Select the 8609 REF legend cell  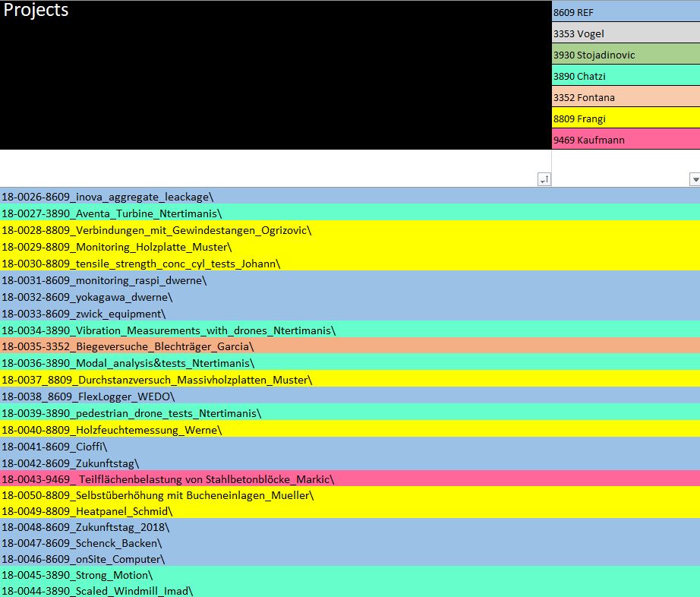click(x=626, y=11)
